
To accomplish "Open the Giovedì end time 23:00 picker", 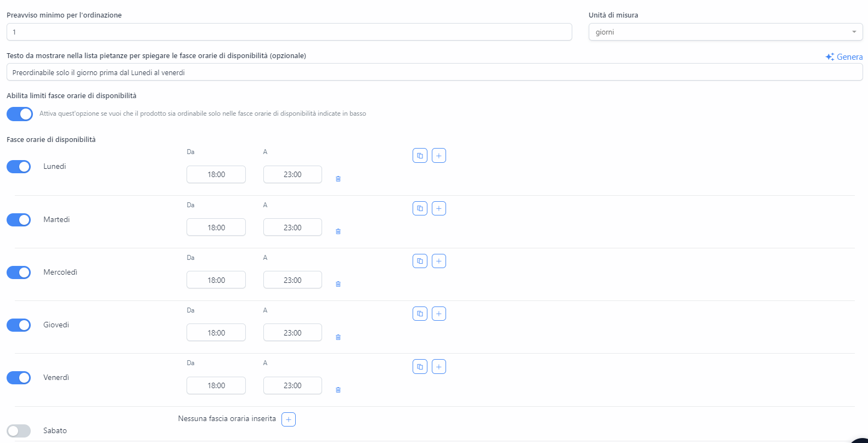I will [292, 333].
